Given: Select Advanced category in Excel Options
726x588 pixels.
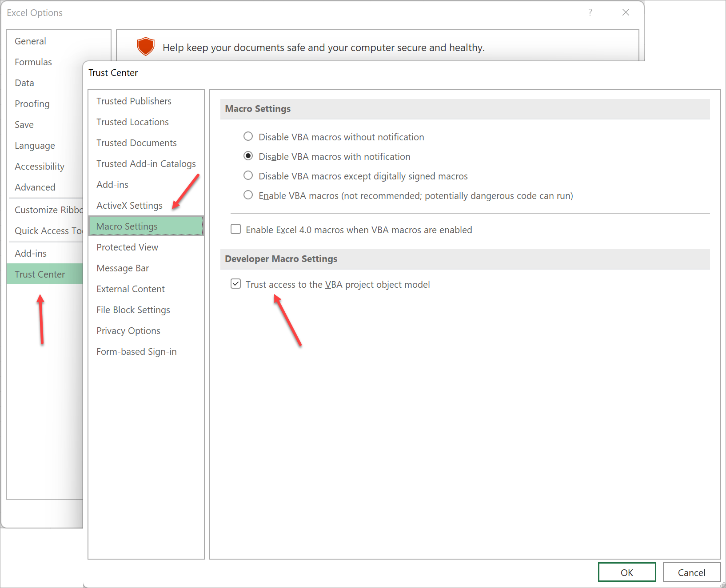Looking at the screenshot, I should [45, 187].
